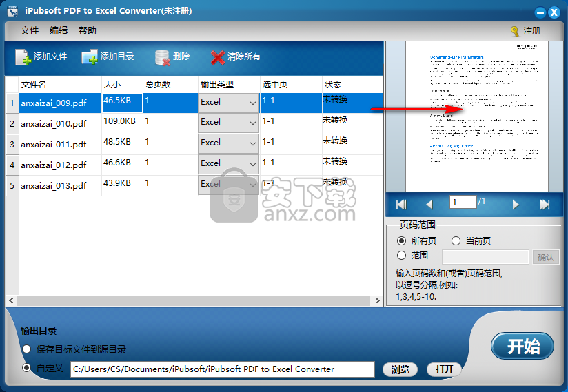Click the 确认 confirm range button
568x392 pixels.
click(546, 257)
